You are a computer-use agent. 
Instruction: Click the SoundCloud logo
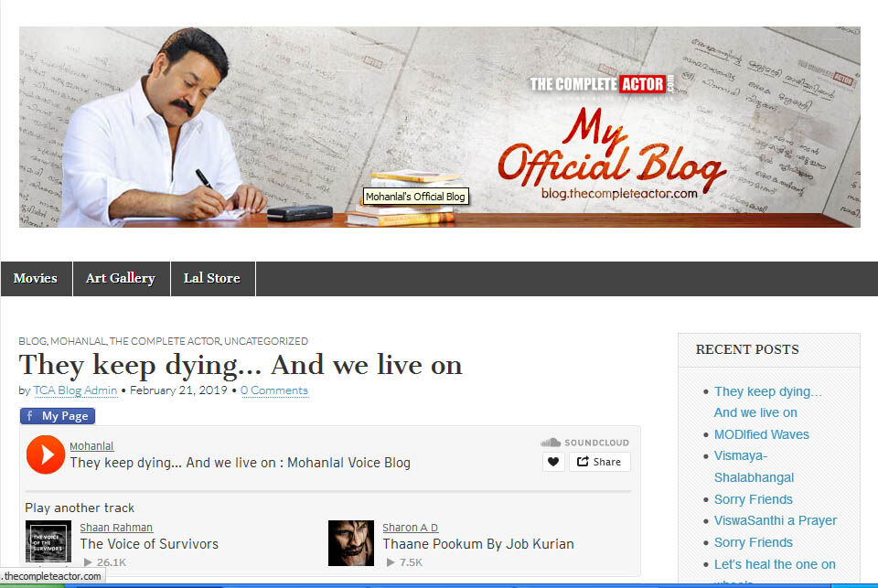pyautogui.click(x=585, y=443)
